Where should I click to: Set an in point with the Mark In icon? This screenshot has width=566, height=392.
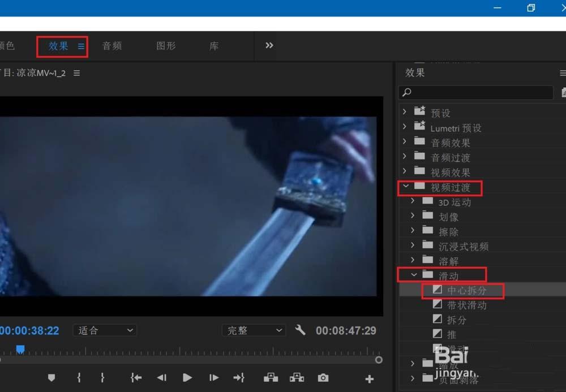[79, 378]
